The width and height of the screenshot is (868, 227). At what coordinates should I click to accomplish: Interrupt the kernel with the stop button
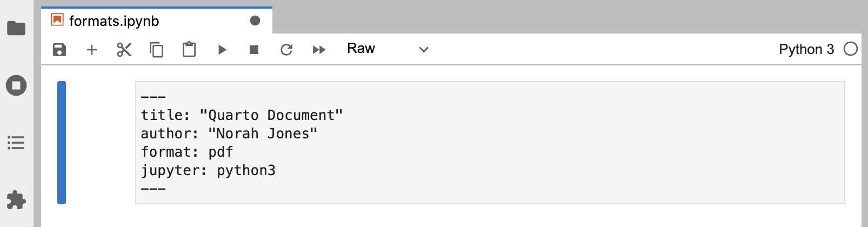254,50
